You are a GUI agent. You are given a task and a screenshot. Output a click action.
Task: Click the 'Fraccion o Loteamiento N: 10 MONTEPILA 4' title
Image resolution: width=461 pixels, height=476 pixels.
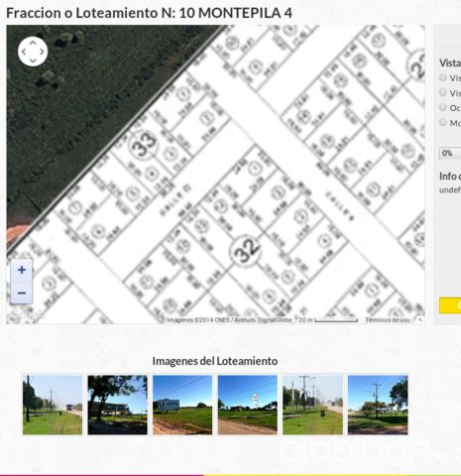click(x=149, y=13)
